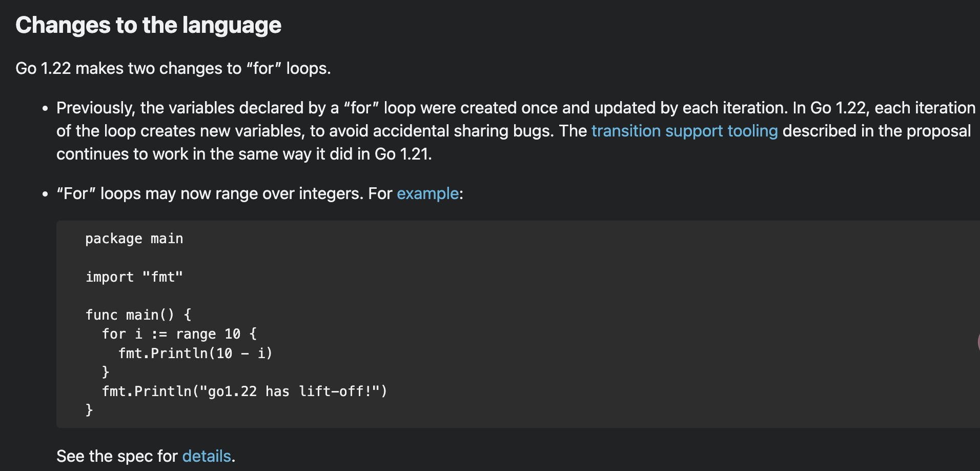Click the first bullet point marker

(46, 109)
